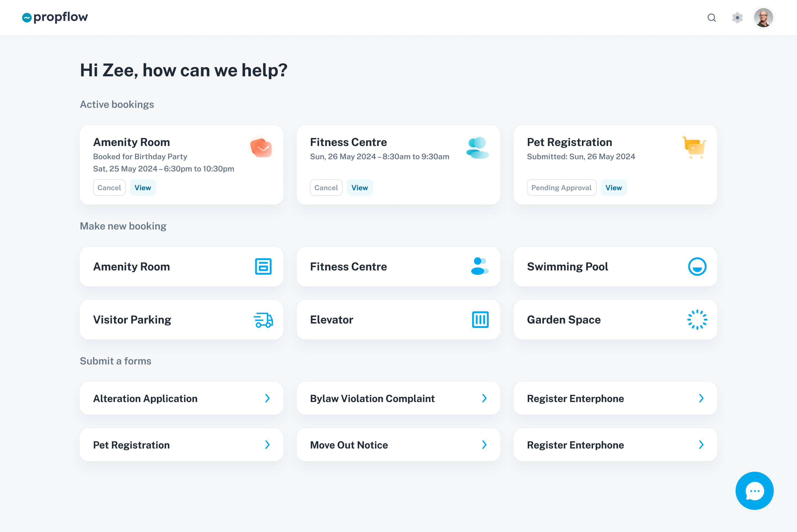The width and height of the screenshot is (797, 532).
Task: Click the Garden Space dotted icon
Action: tap(697, 320)
